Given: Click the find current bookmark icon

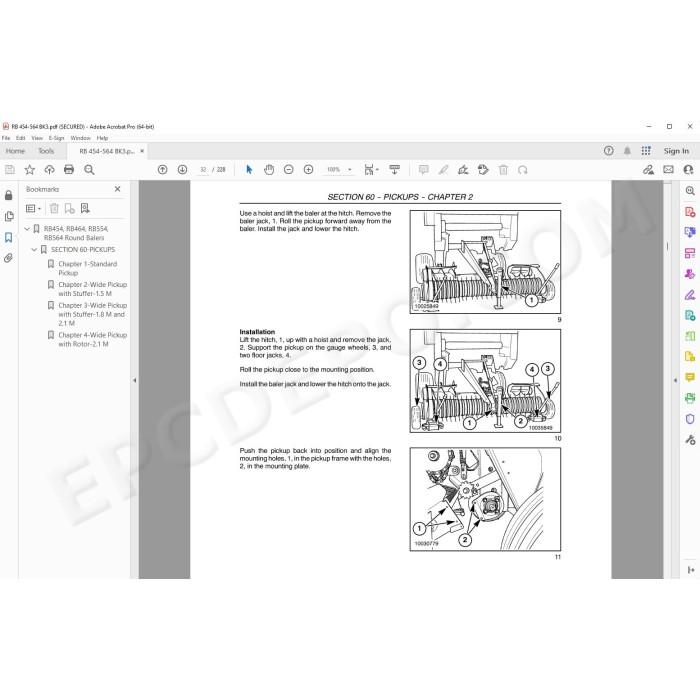Looking at the screenshot, I should point(85,208).
